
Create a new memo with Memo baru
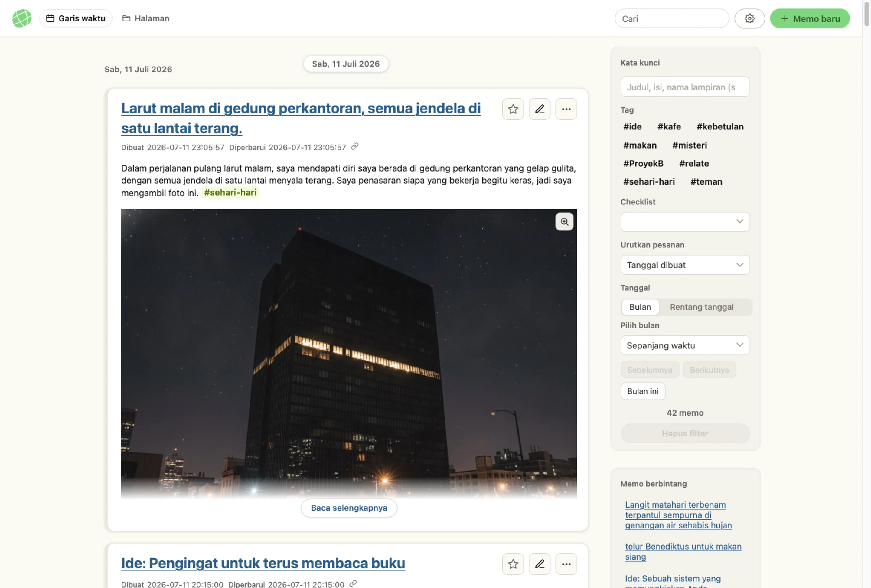click(810, 18)
